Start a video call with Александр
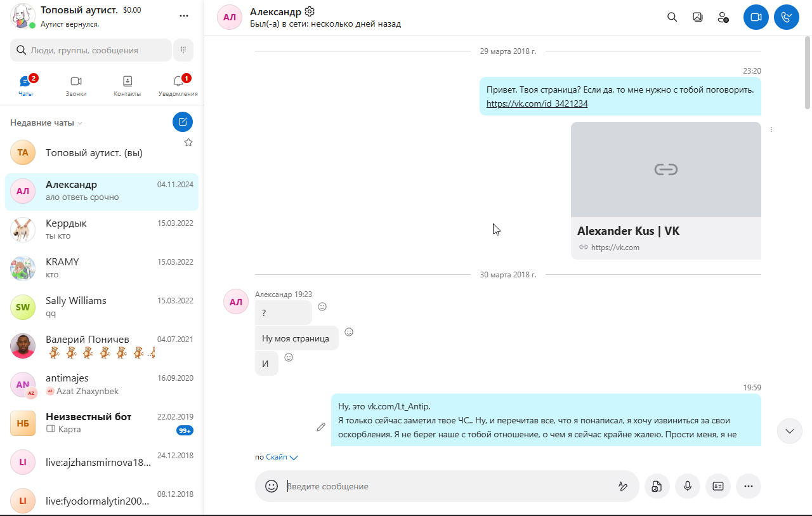 pos(756,17)
